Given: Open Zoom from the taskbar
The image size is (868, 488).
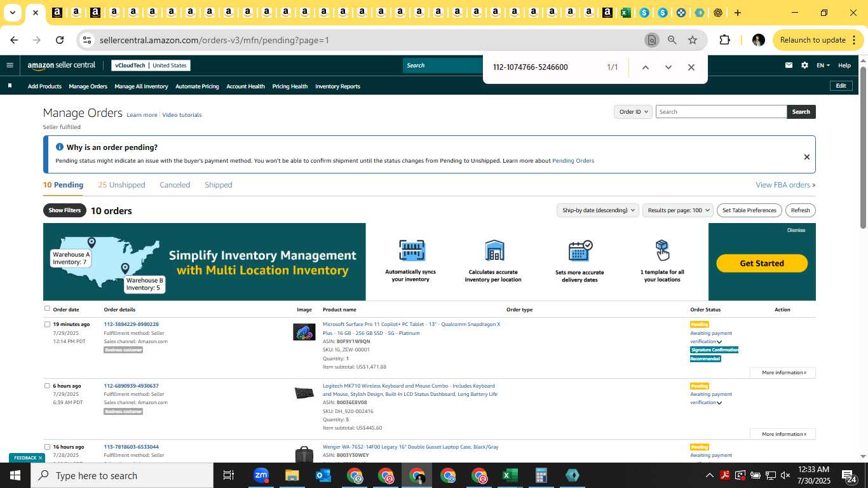Looking at the screenshot, I should point(261,475).
